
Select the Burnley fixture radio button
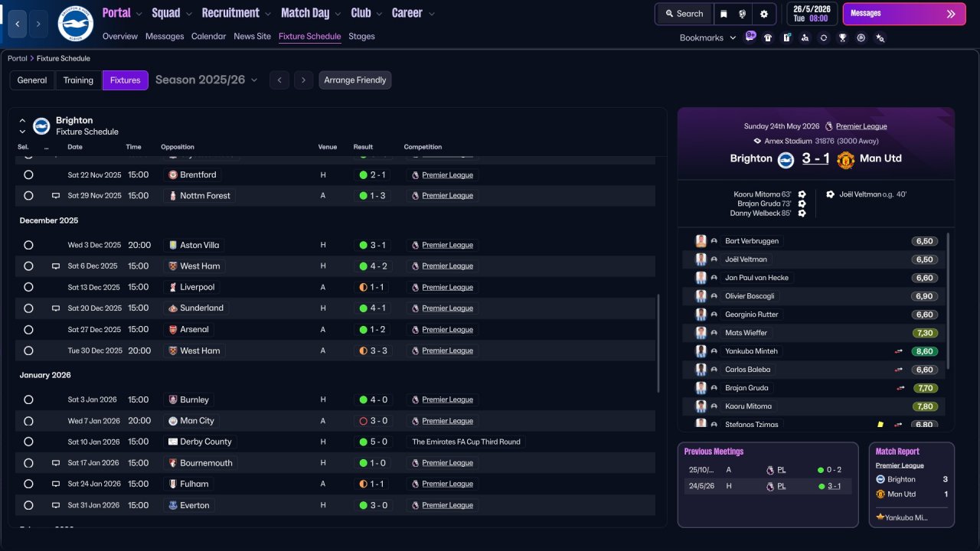[28, 399]
